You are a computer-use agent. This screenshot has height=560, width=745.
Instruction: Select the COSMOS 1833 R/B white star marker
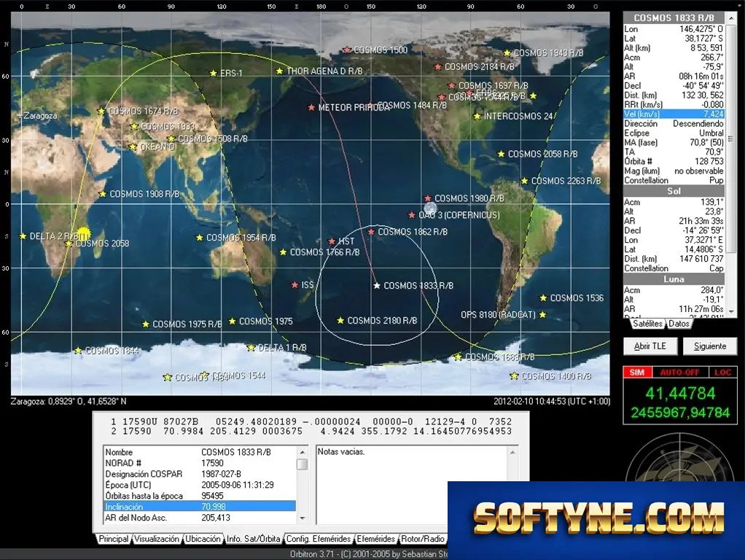[x=377, y=286]
